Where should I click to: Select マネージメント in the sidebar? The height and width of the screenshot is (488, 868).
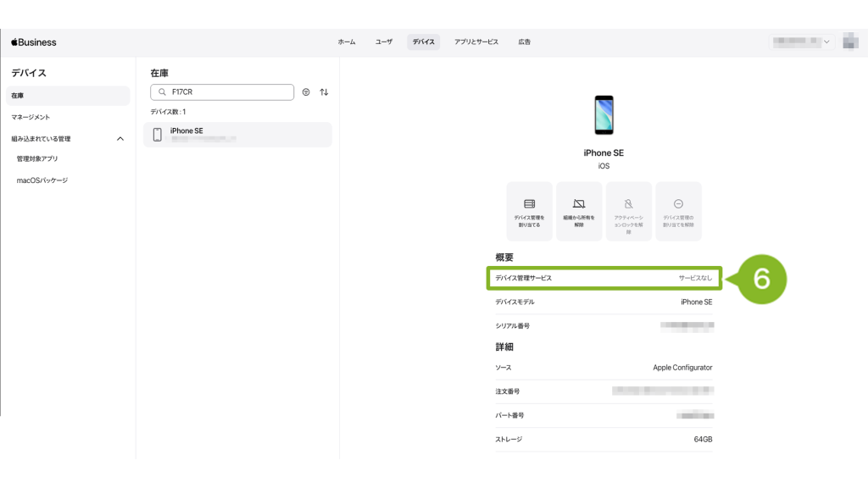(31, 117)
